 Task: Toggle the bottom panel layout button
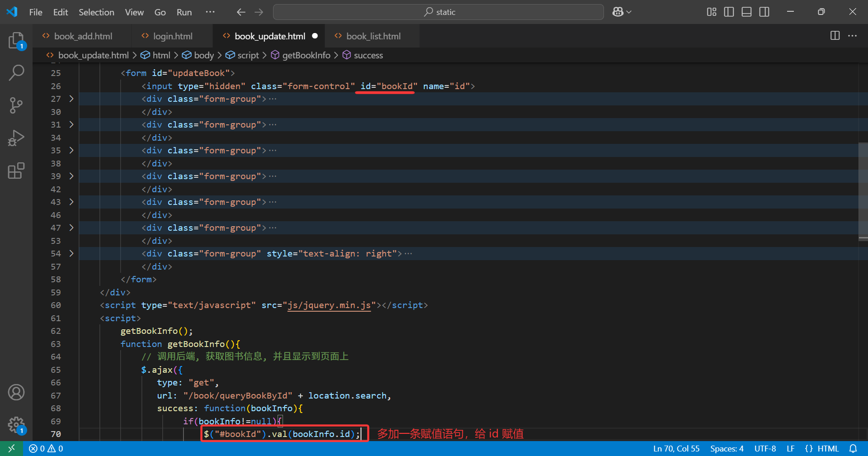click(746, 12)
